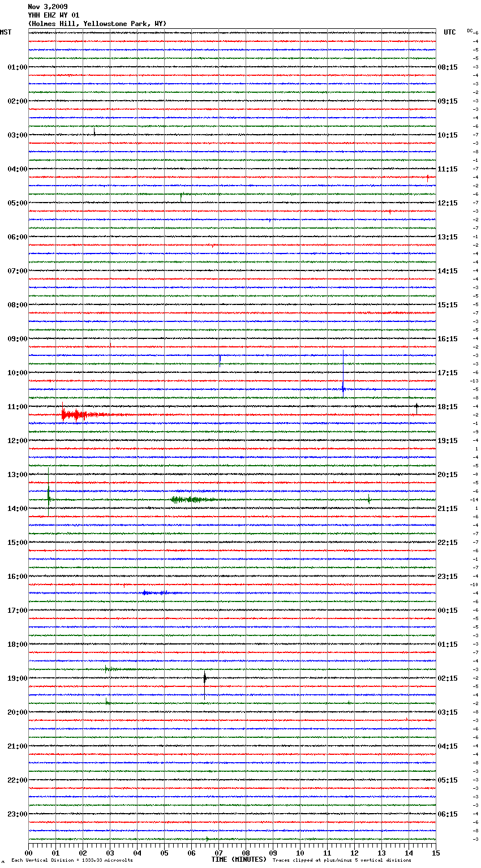
Task: Select the 03:00 MST time label
Action: (x=18, y=135)
